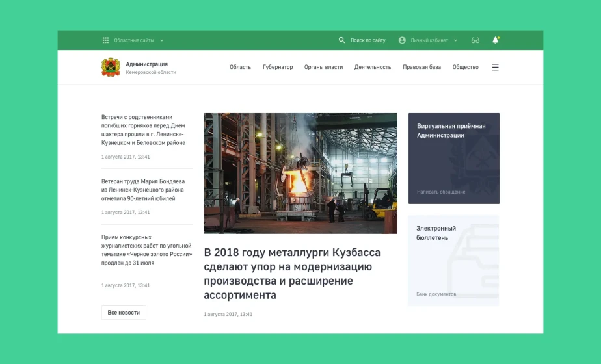The image size is (601, 364).
Task: Open the headline about металлурги Кузбасса
Action: point(292,274)
